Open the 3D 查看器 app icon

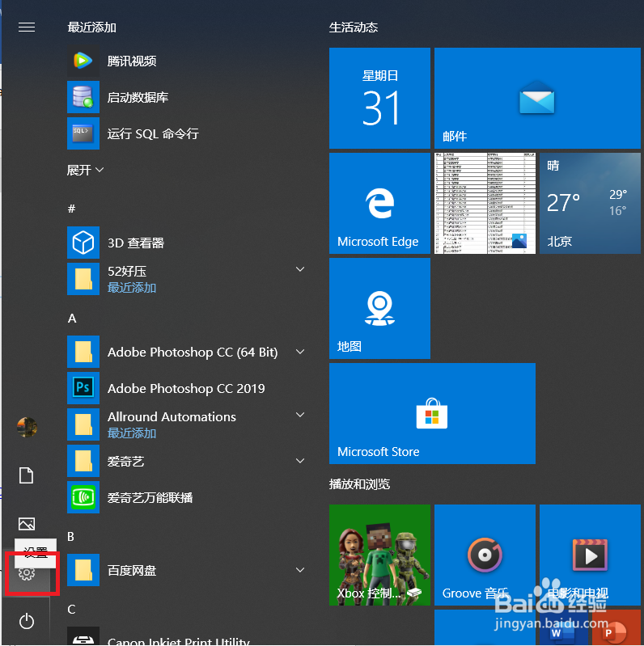click(x=83, y=243)
